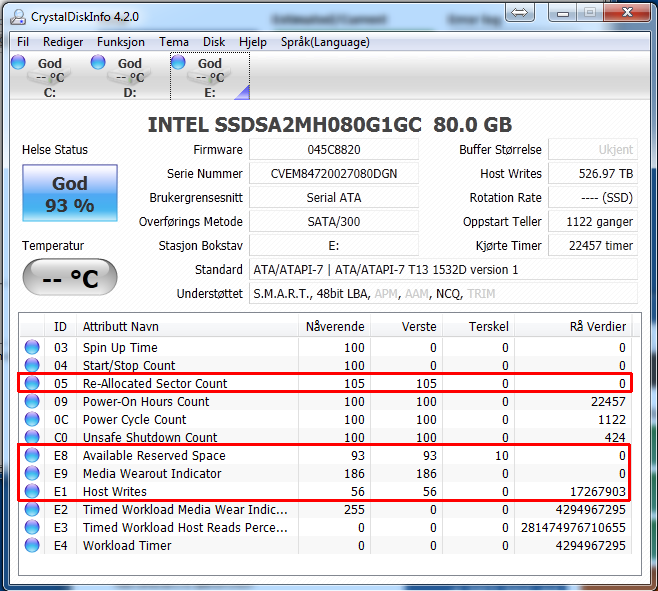This screenshot has height=591, width=658.
Task: Open the Disk menu
Action: click(214, 42)
